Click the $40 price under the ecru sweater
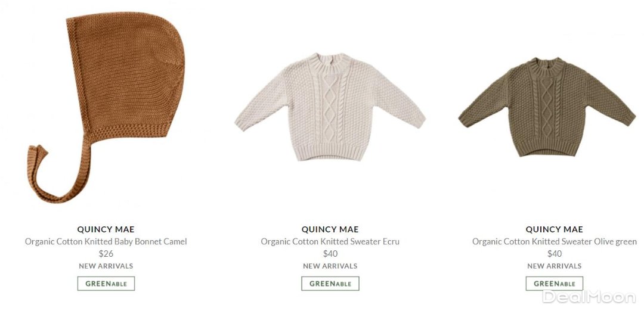Image resolution: width=644 pixels, height=311 pixels. point(330,254)
